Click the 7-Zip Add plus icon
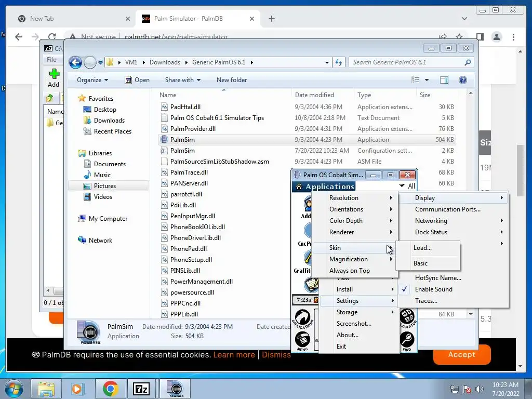The width and height of the screenshot is (532, 399). pos(54,74)
